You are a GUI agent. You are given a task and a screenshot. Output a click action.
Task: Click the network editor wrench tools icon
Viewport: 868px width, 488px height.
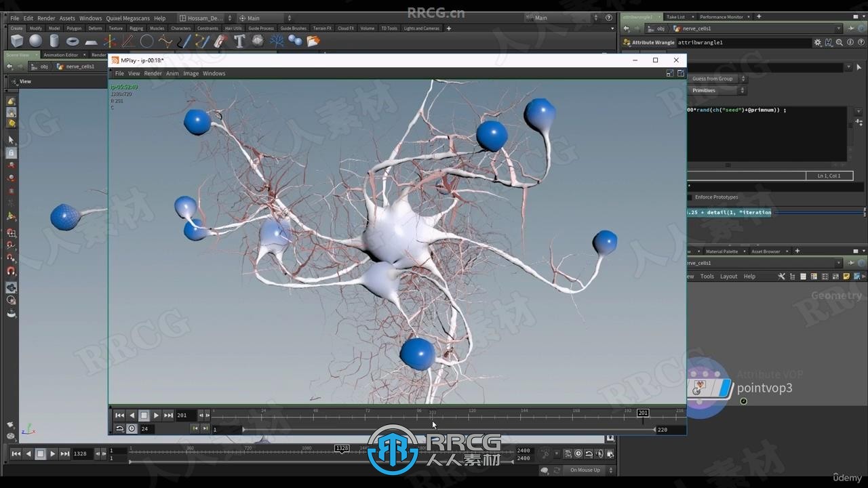[x=782, y=277]
